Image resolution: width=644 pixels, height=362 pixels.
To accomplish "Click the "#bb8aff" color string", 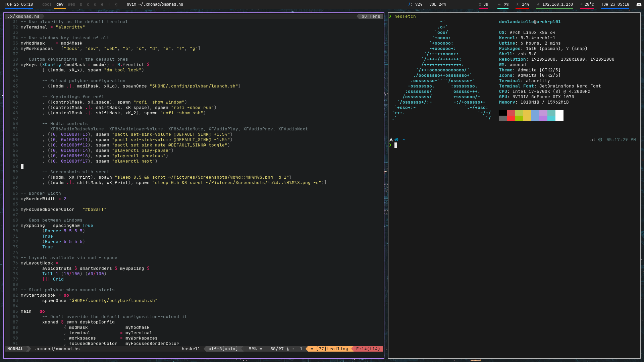I will [94, 209].
